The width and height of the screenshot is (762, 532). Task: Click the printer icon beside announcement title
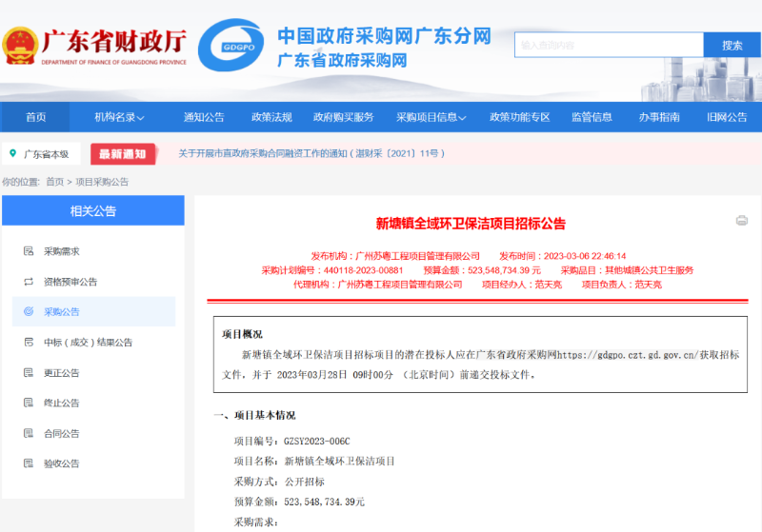coord(742,221)
